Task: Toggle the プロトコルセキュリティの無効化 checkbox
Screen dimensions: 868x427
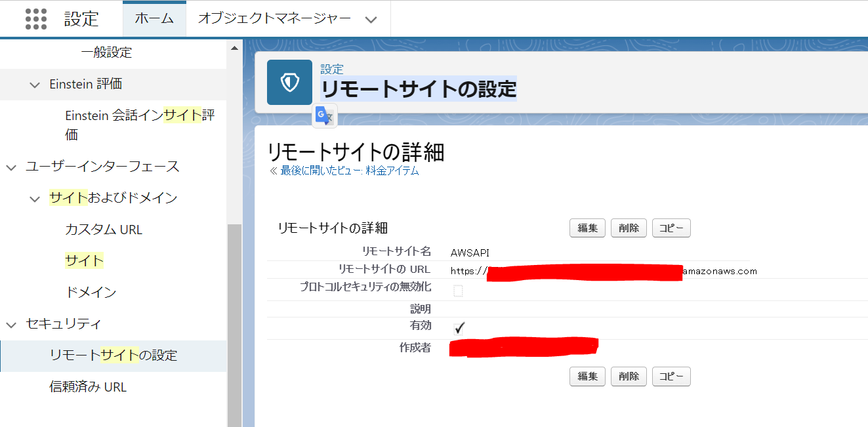Action: coord(458,291)
